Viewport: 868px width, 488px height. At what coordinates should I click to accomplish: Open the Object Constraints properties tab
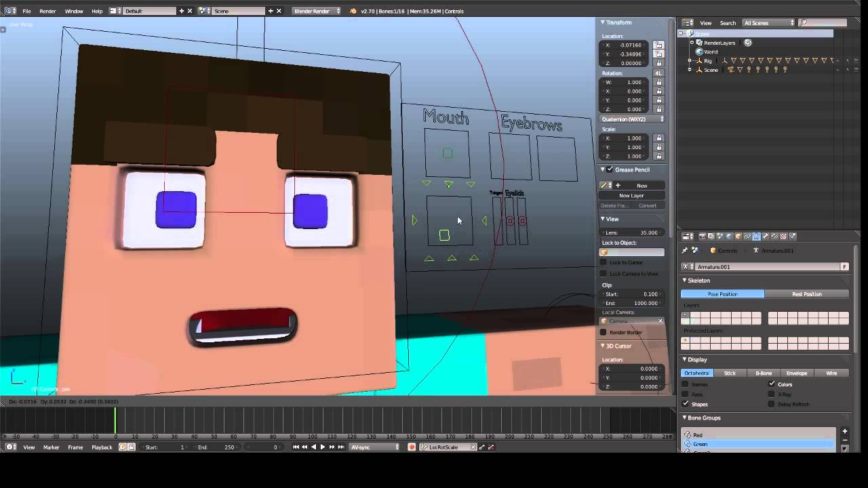[747, 237]
